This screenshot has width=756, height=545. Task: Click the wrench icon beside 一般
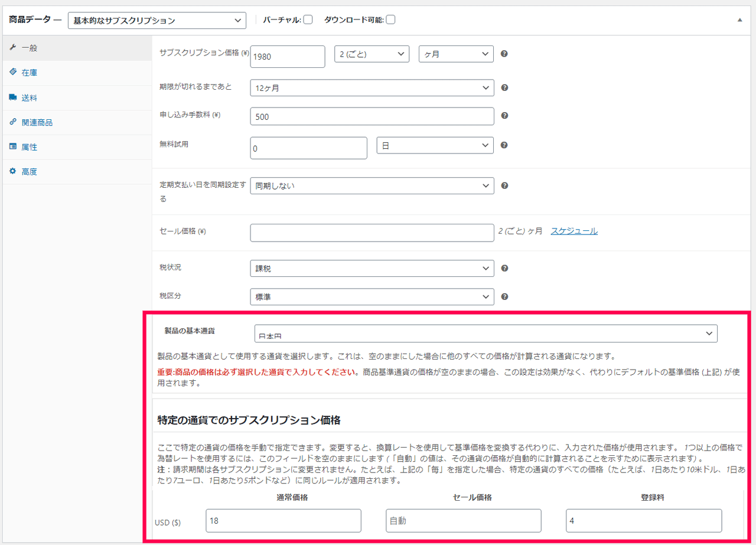click(x=13, y=47)
